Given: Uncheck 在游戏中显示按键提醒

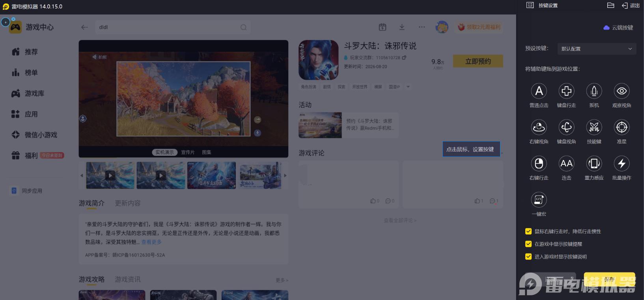Looking at the screenshot, I should point(528,244).
